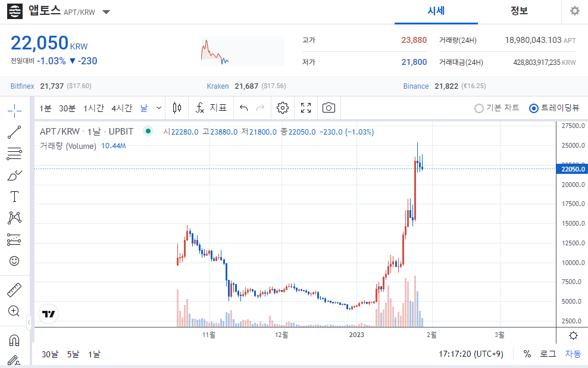Switch to the 정보 tab

[x=520, y=11]
